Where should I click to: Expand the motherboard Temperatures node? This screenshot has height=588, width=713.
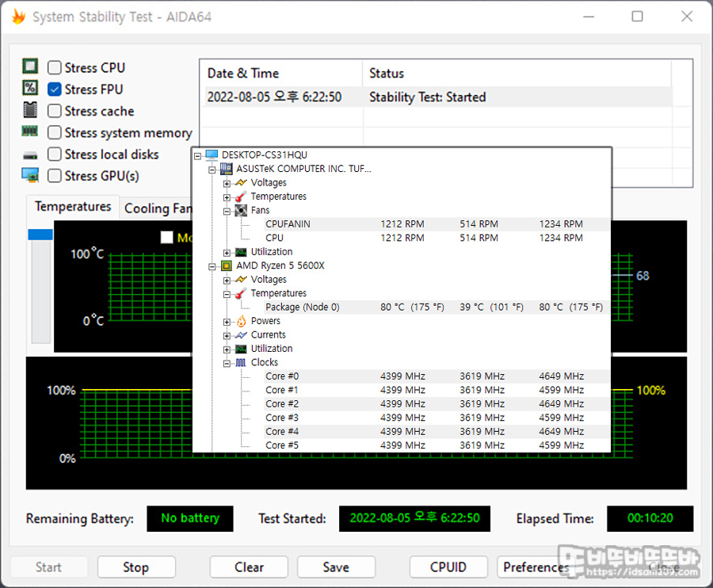click(x=227, y=198)
